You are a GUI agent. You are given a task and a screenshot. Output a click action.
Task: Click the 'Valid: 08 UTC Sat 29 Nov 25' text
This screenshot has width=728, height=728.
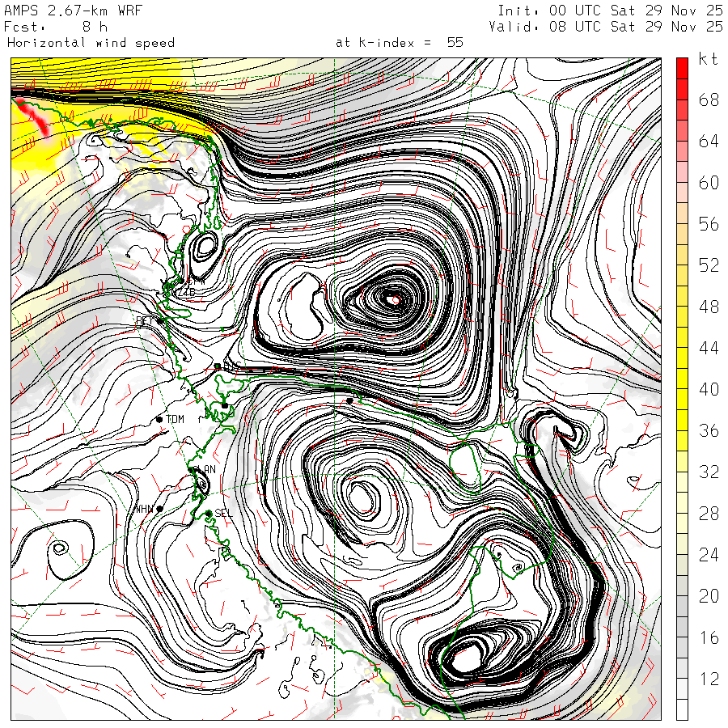pyautogui.click(x=606, y=26)
